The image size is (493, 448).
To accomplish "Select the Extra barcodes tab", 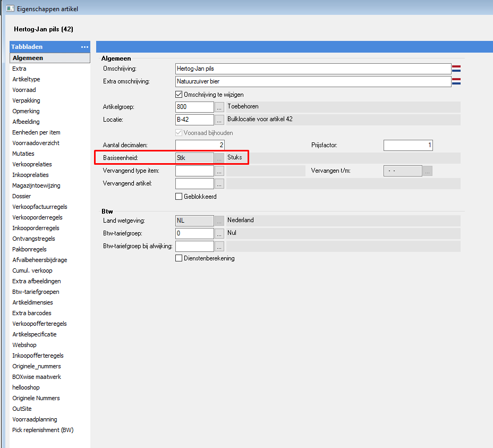I will coord(32,313).
